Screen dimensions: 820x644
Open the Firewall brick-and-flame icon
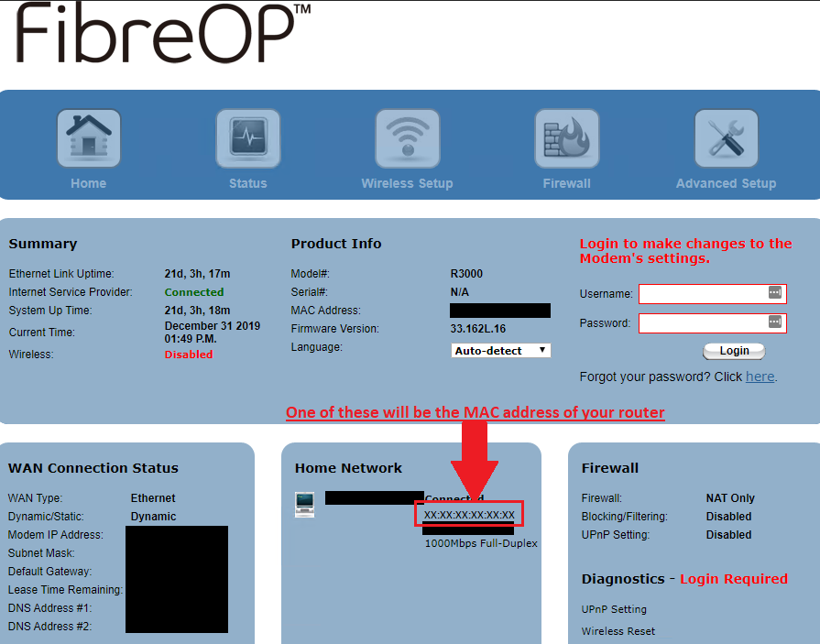coord(567,138)
